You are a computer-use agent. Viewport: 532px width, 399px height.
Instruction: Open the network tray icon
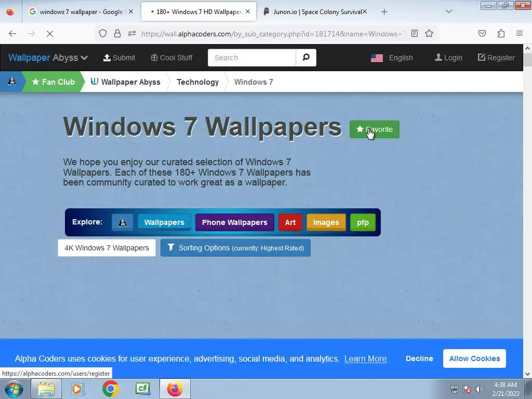point(454,389)
